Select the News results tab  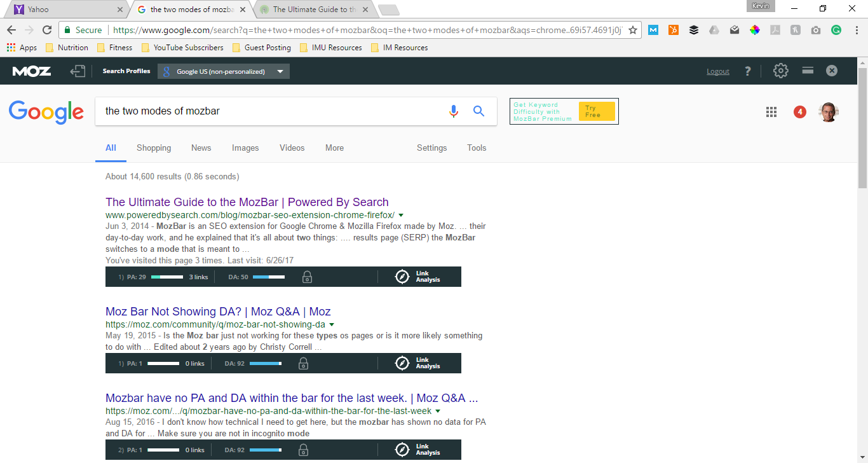pos(201,148)
